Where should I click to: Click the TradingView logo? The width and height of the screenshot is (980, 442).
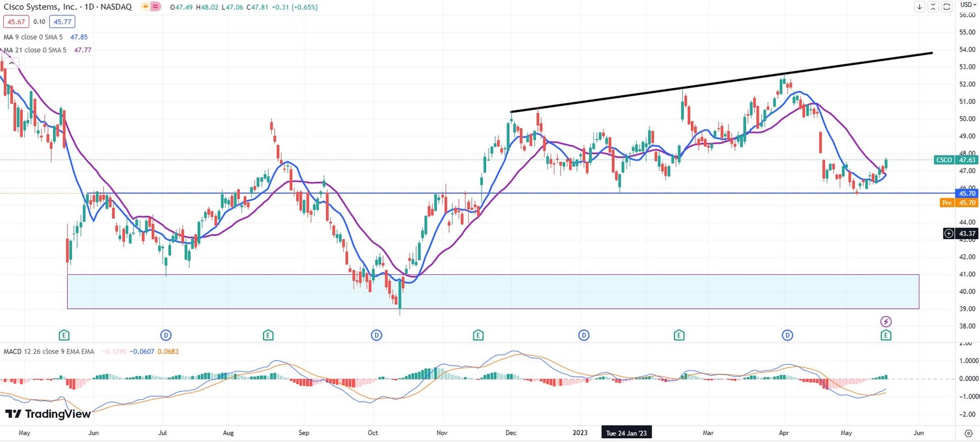point(48,414)
